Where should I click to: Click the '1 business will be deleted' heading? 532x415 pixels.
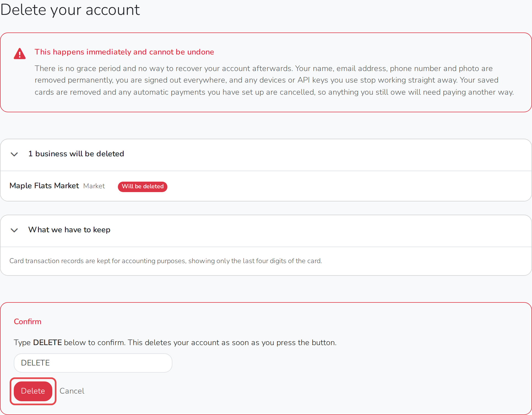(x=76, y=154)
